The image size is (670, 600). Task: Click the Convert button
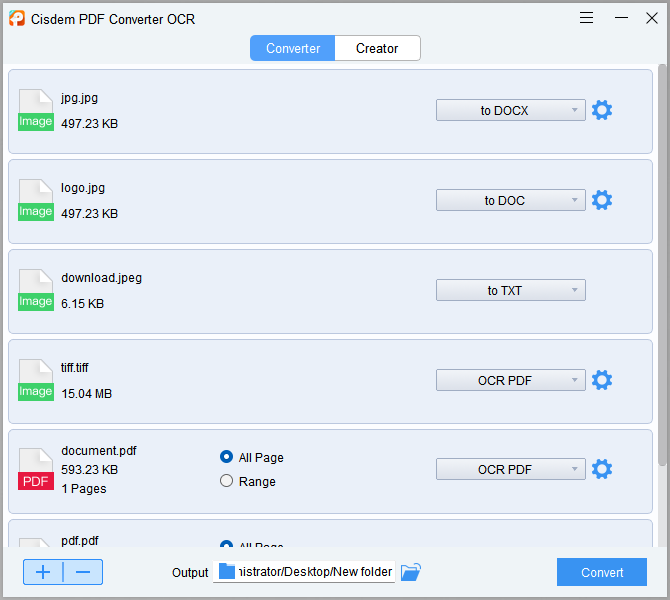point(602,572)
